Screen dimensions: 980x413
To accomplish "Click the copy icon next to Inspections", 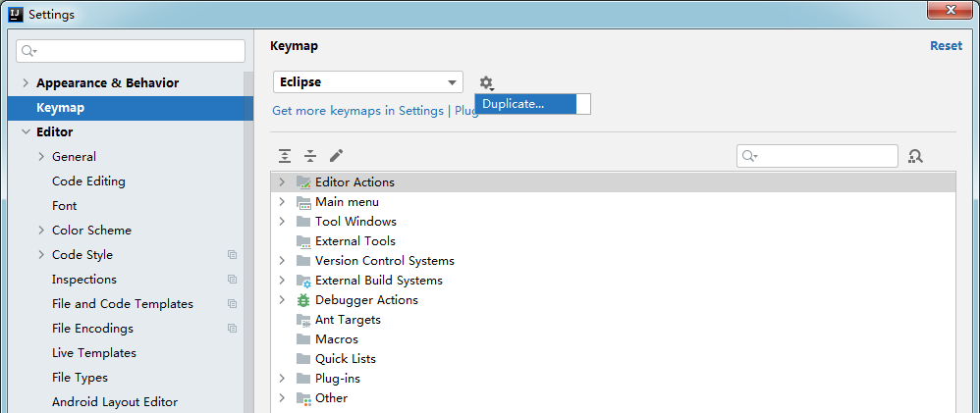I will coord(233,280).
